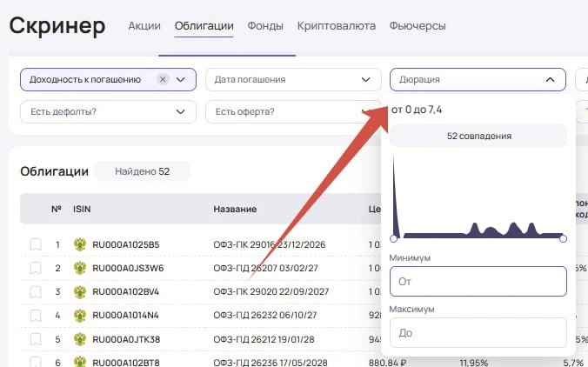This screenshot has width=588, height=367.
Task: Open bond ISIN RU000A0JS3W6
Action: 128,268
